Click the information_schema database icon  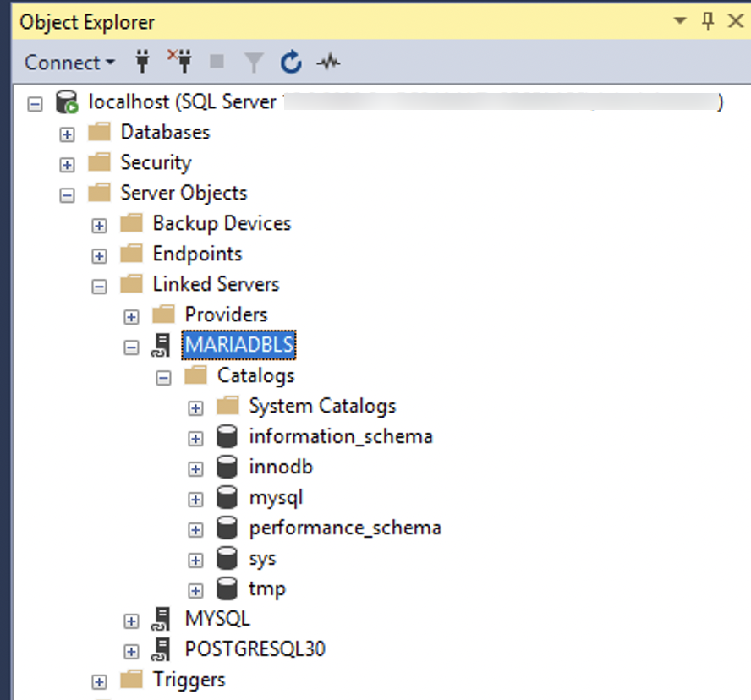point(227,437)
